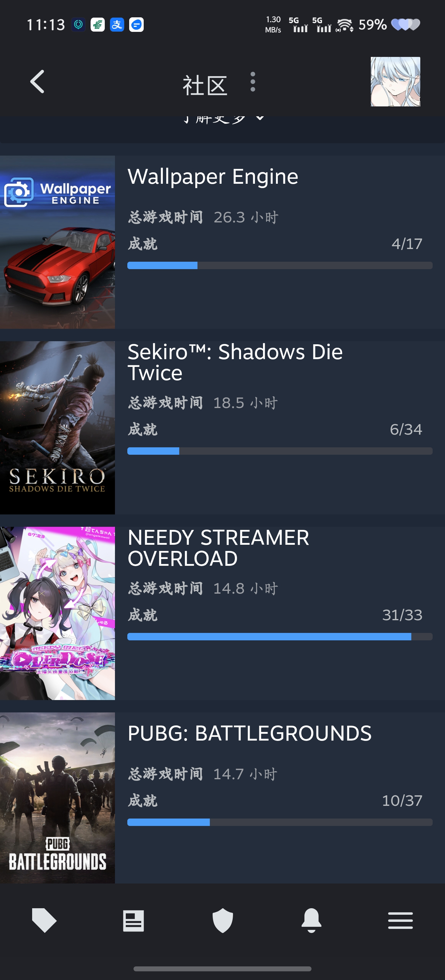Tap the Wallpaper Engine cover art
The height and width of the screenshot is (980, 445).
coord(57,242)
